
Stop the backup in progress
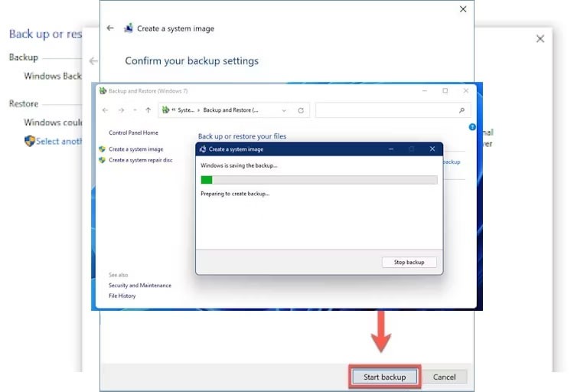coord(409,262)
